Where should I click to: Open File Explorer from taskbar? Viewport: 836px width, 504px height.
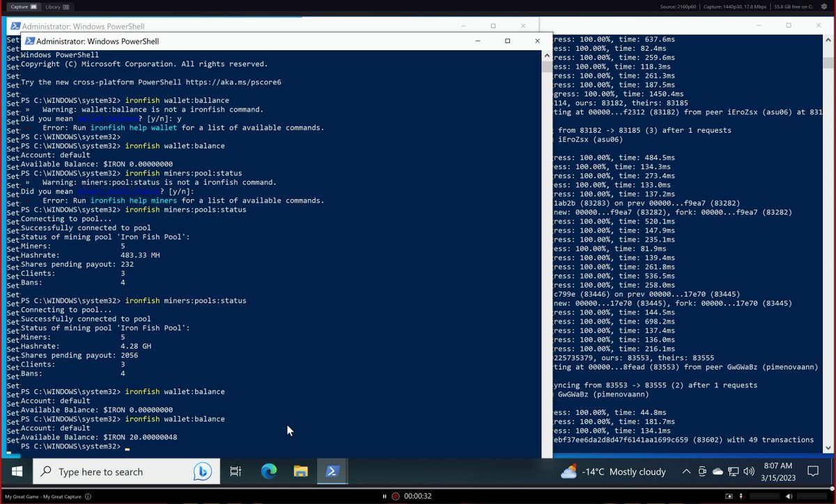click(300, 472)
